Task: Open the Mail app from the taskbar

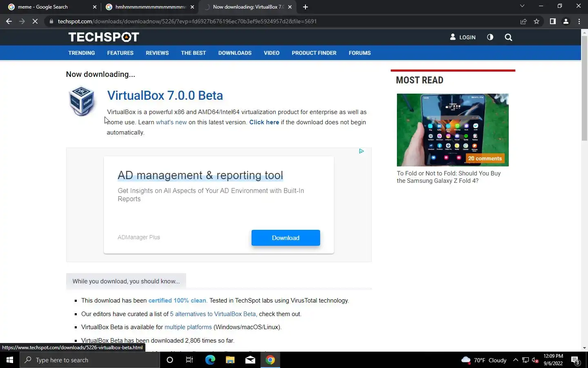Action: click(250, 360)
